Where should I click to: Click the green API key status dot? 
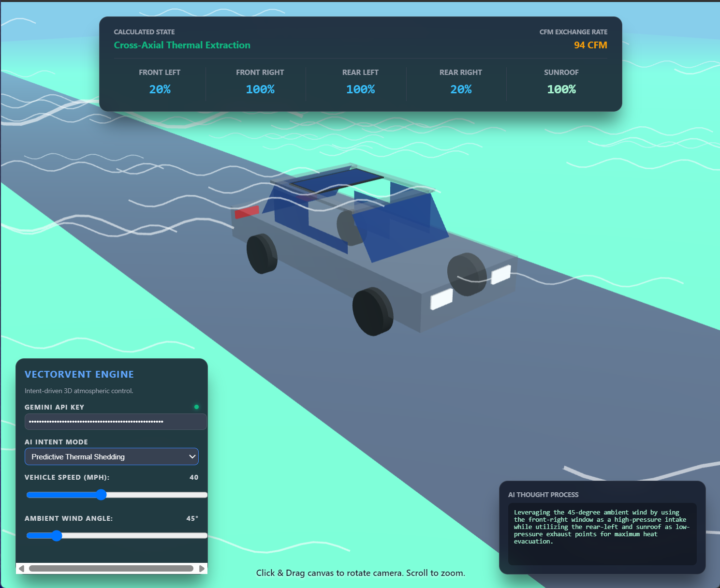196,407
